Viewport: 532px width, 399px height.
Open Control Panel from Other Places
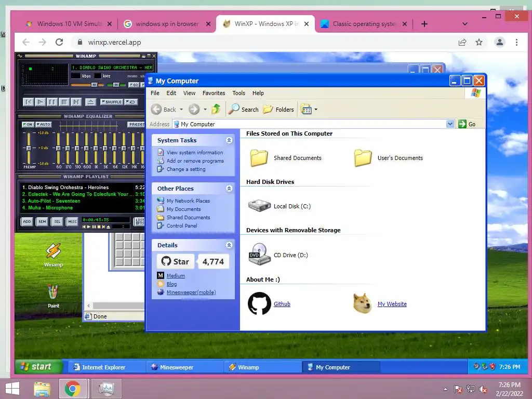click(181, 225)
